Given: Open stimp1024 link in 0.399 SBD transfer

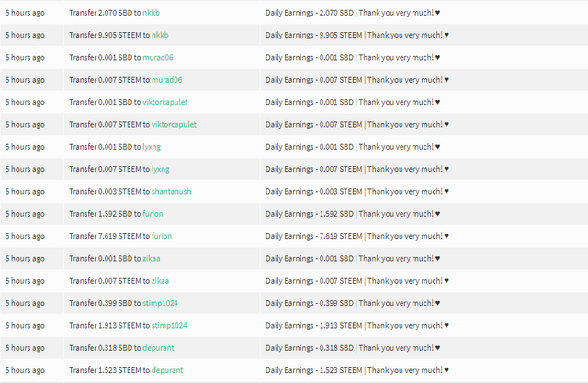Looking at the screenshot, I should click(161, 303).
